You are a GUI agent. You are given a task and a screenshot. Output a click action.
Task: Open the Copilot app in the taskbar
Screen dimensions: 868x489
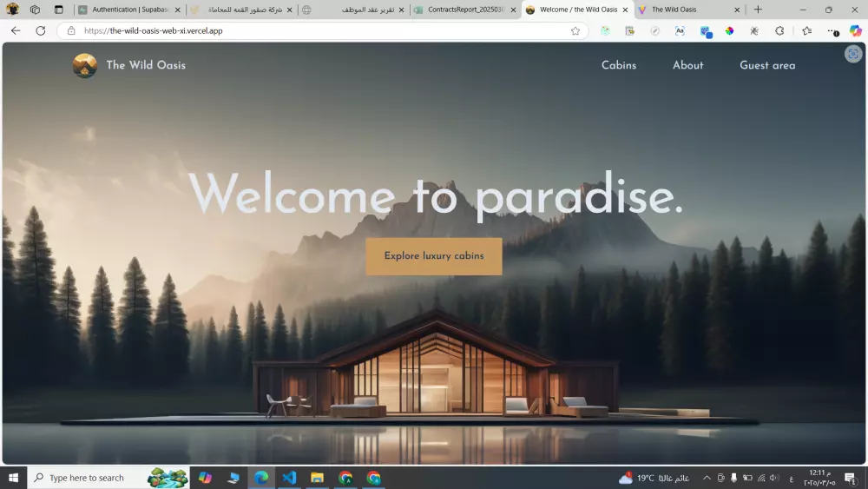click(206, 478)
